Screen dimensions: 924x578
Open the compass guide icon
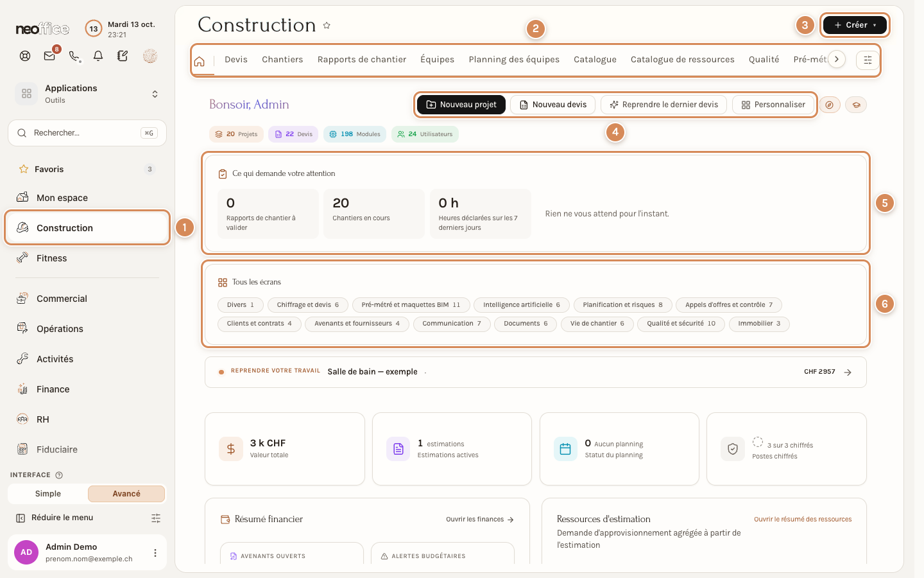point(830,105)
